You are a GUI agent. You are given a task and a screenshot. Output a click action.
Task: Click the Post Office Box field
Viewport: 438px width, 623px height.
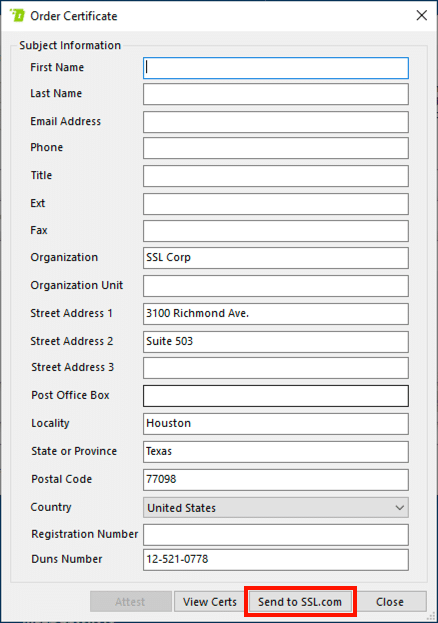pyautogui.click(x=275, y=396)
